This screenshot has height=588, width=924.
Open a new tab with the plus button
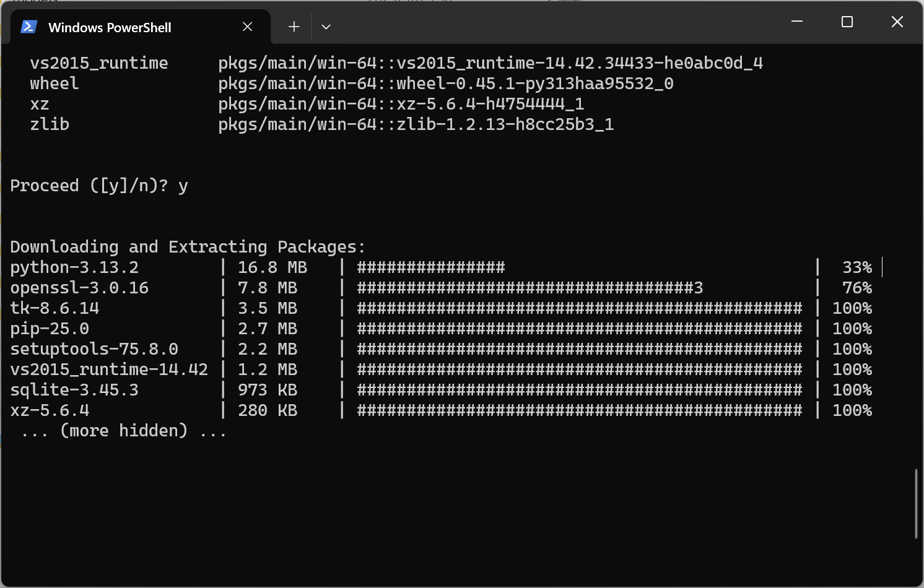click(x=294, y=27)
